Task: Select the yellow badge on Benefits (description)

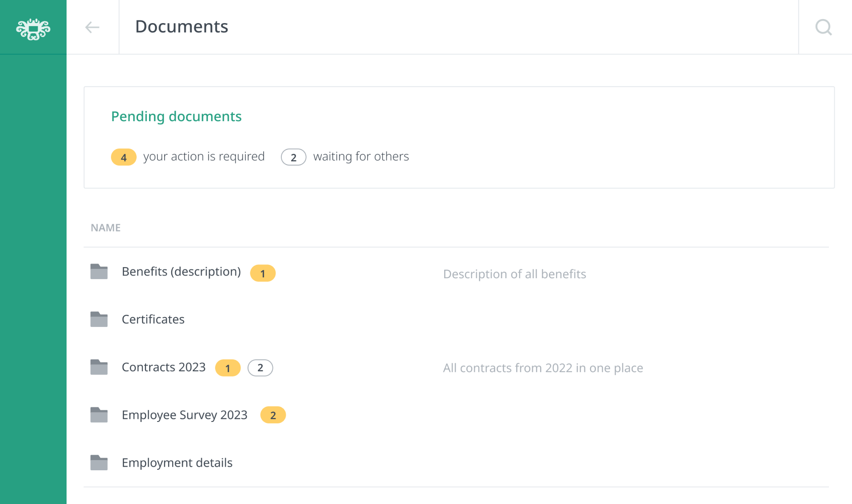Action: click(263, 273)
